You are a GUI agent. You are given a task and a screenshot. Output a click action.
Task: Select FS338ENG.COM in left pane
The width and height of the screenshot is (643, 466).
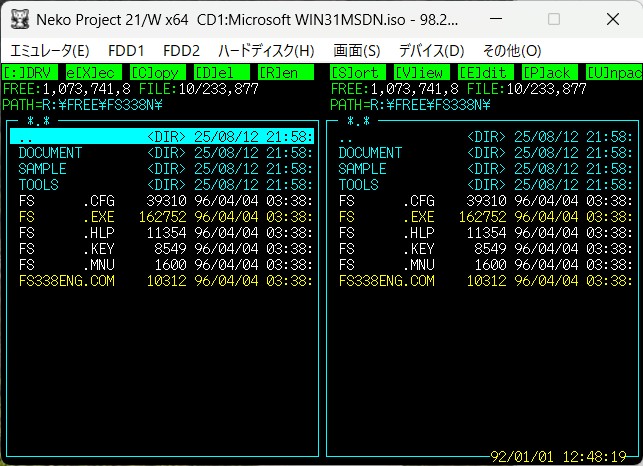[x=66, y=281]
